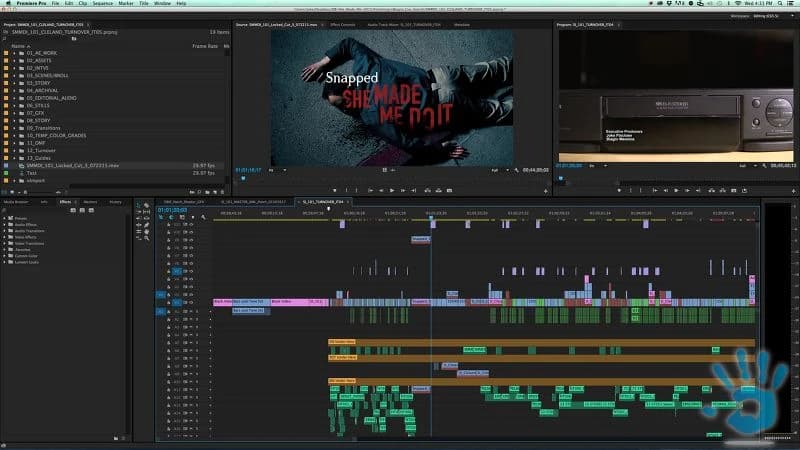Create a new bin in Project panel
800x450 pixels.
[x=207, y=192]
